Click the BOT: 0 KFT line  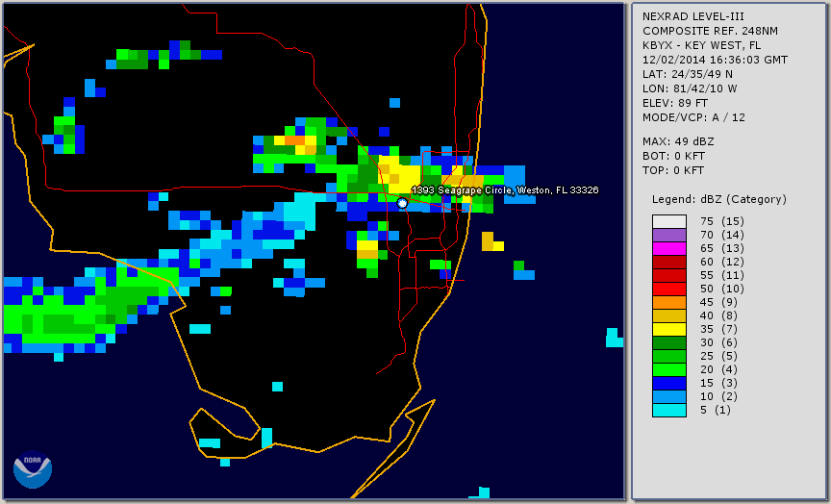click(x=673, y=156)
